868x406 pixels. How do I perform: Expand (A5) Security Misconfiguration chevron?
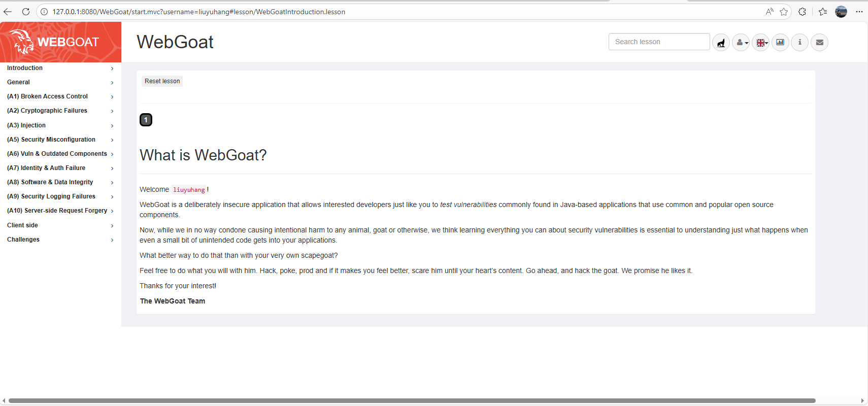(112, 140)
